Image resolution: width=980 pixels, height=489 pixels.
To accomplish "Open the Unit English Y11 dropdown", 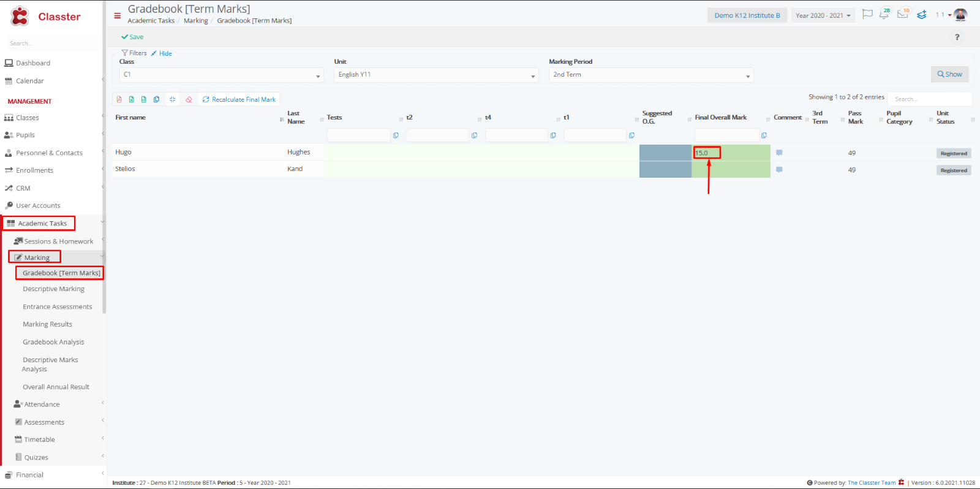I will (436, 75).
